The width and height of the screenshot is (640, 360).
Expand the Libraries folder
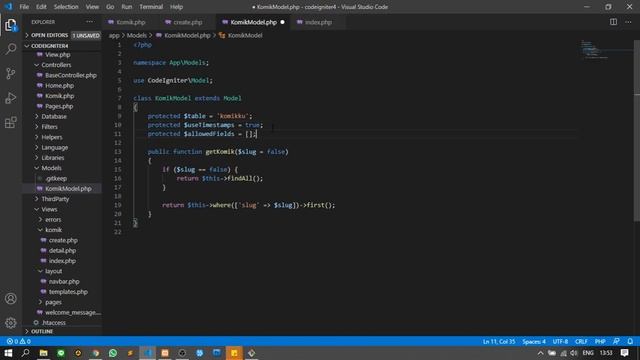(x=53, y=158)
